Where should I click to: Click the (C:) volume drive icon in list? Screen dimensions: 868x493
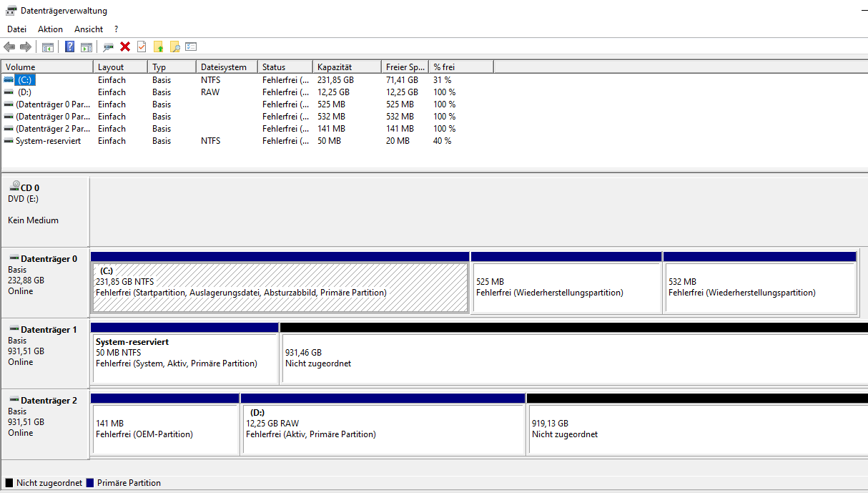tap(9, 79)
